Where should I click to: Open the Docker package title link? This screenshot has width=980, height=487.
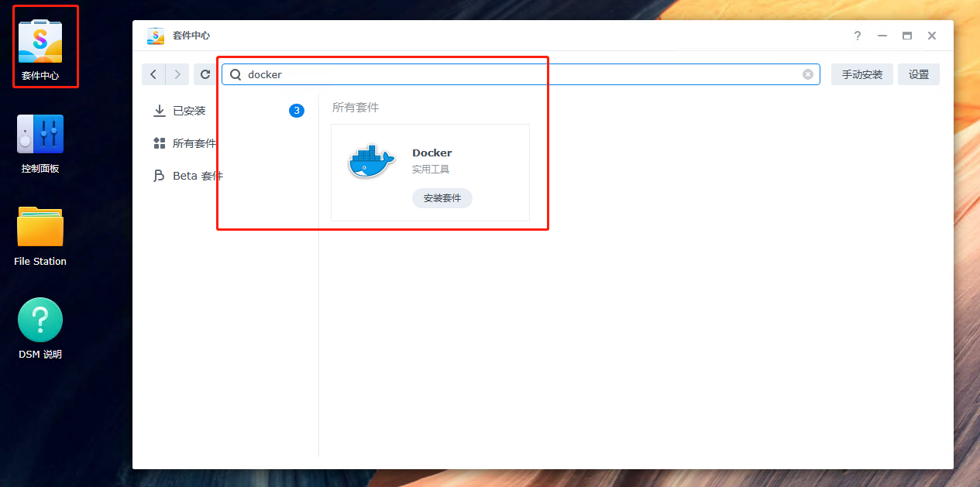pos(432,153)
